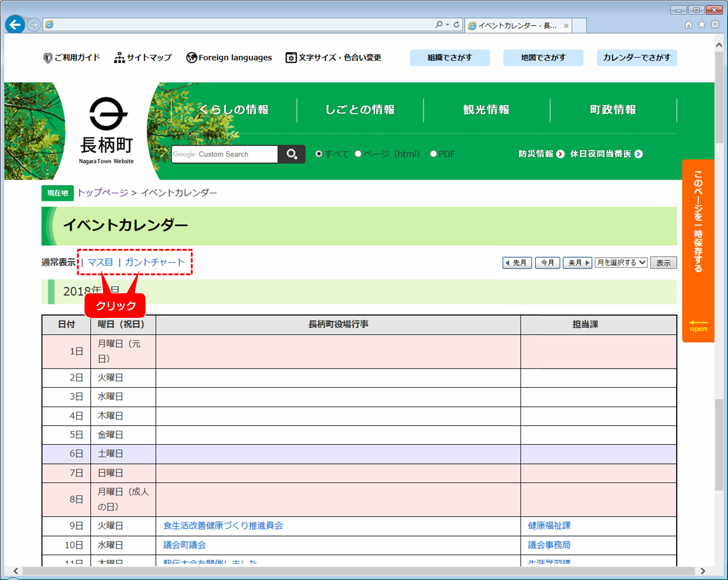Click the 来月 button

pos(577,263)
